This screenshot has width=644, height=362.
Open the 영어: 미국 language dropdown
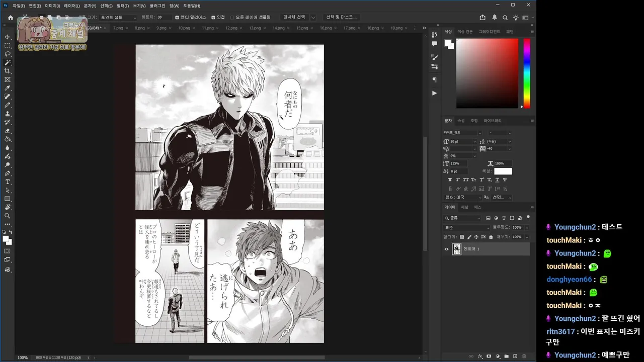[x=462, y=198]
